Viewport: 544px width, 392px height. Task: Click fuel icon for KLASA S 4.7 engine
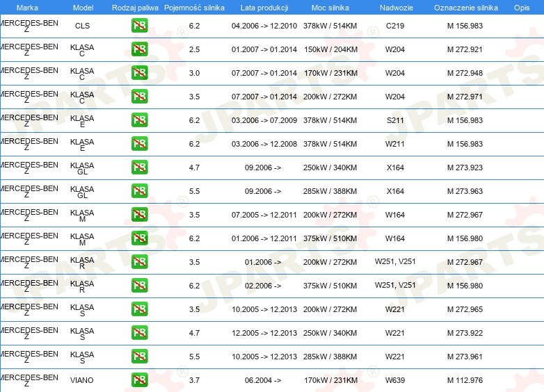[139, 333]
